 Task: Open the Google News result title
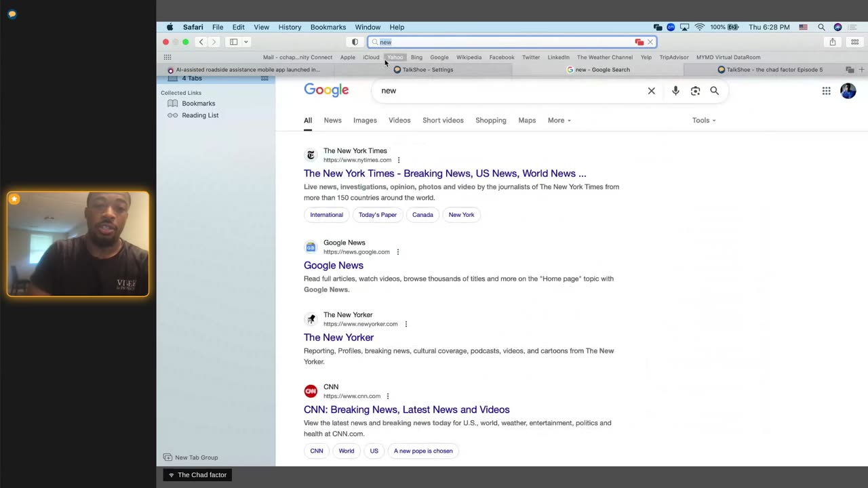(x=334, y=266)
